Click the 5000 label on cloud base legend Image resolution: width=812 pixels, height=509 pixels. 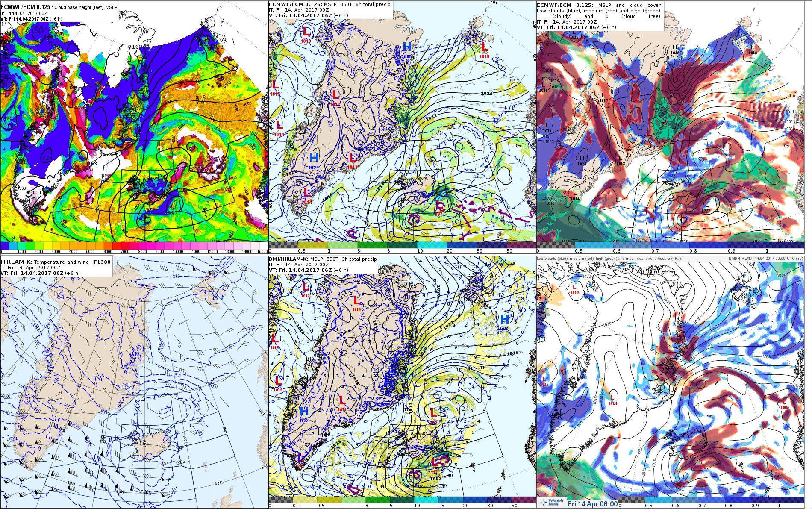pyautogui.click(x=90, y=252)
